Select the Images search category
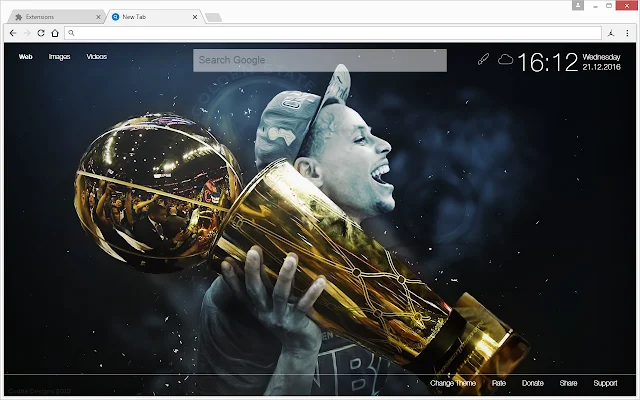Viewport: 640px width, 400px height. tap(60, 57)
